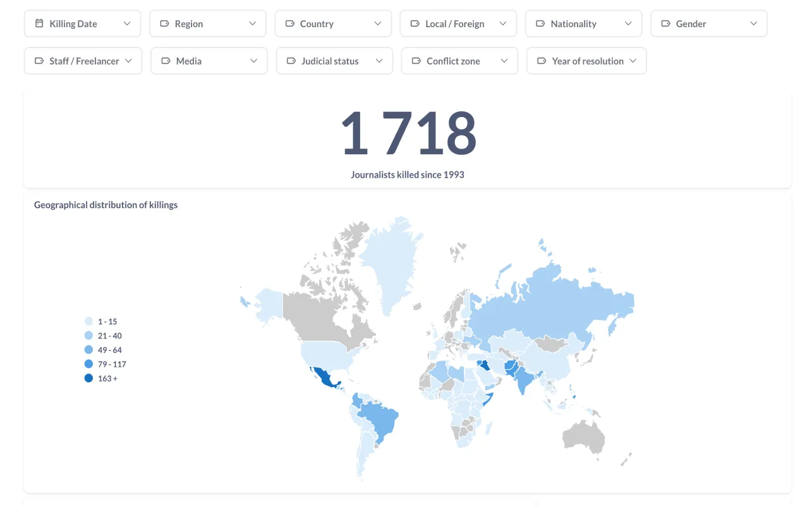The width and height of the screenshot is (812, 506).
Task: Click the tag icon beside Nationality
Action: pyautogui.click(x=540, y=23)
